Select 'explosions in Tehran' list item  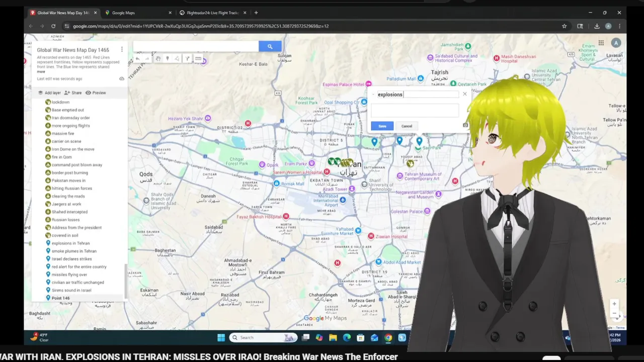point(70,243)
